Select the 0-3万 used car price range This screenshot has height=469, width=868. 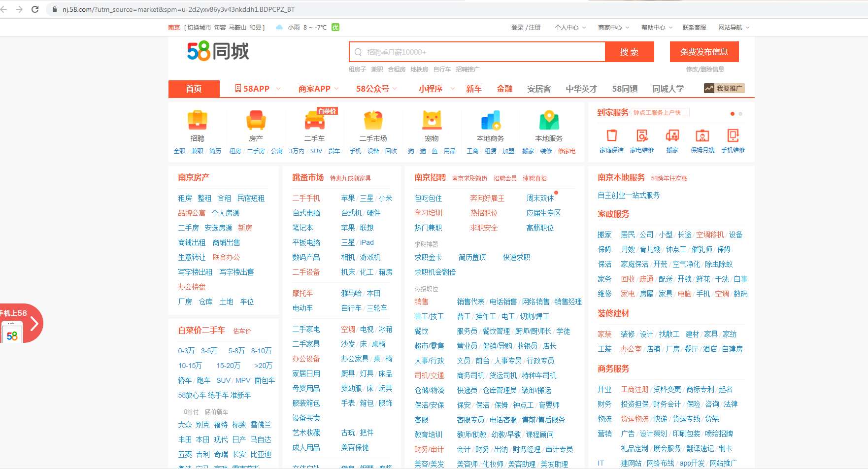tap(186, 351)
